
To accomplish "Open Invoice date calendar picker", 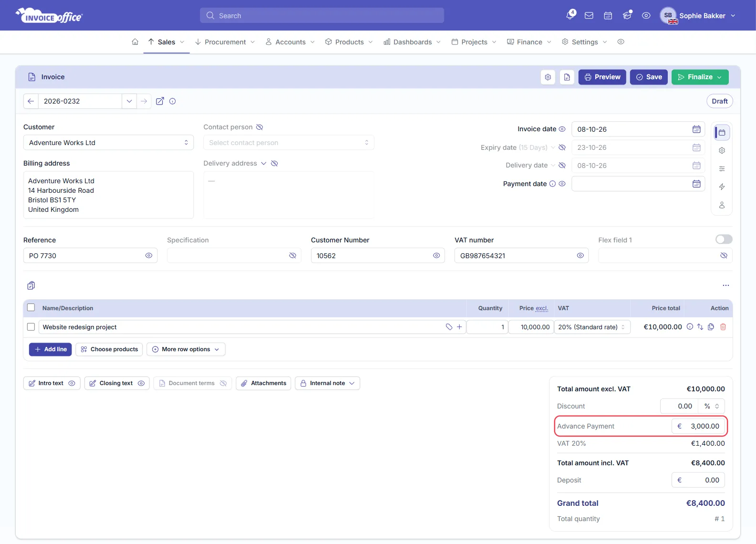I will tap(696, 129).
